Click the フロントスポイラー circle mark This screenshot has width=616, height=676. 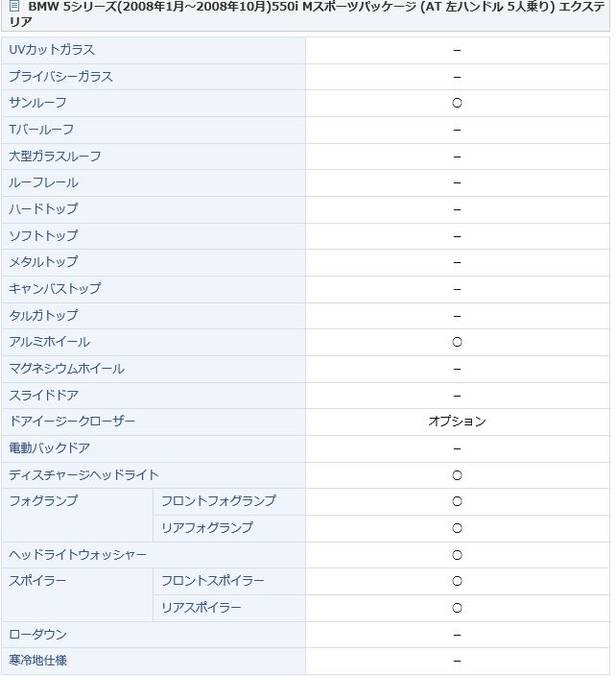[457, 582]
